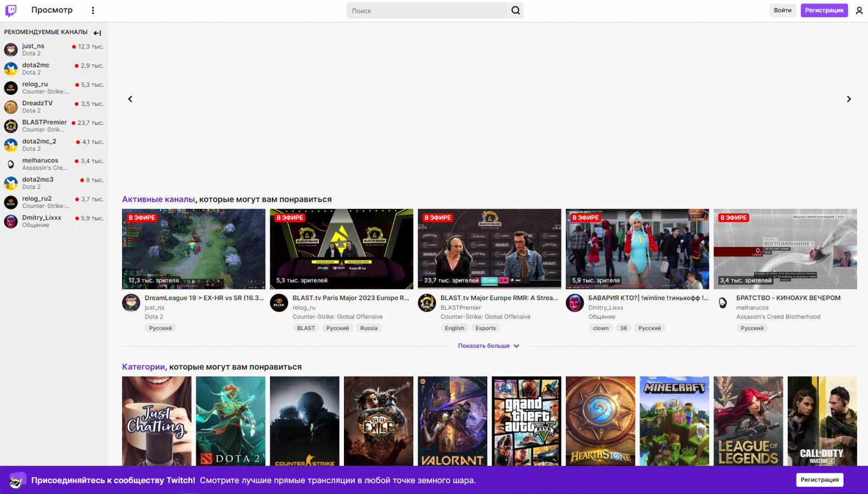Click the Esports tag on BLASTPremier stream
The image size is (868, 494).
point(486,328)
